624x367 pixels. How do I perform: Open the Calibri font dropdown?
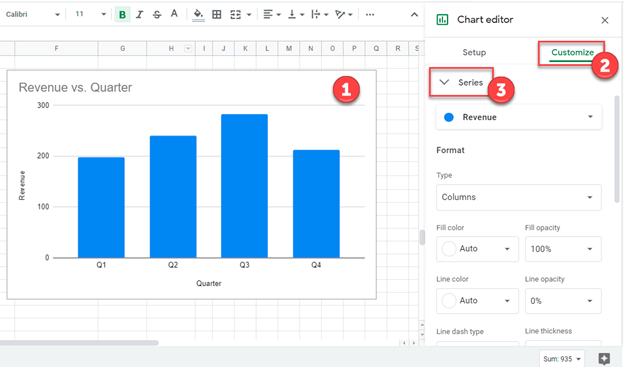click(33, 14)
